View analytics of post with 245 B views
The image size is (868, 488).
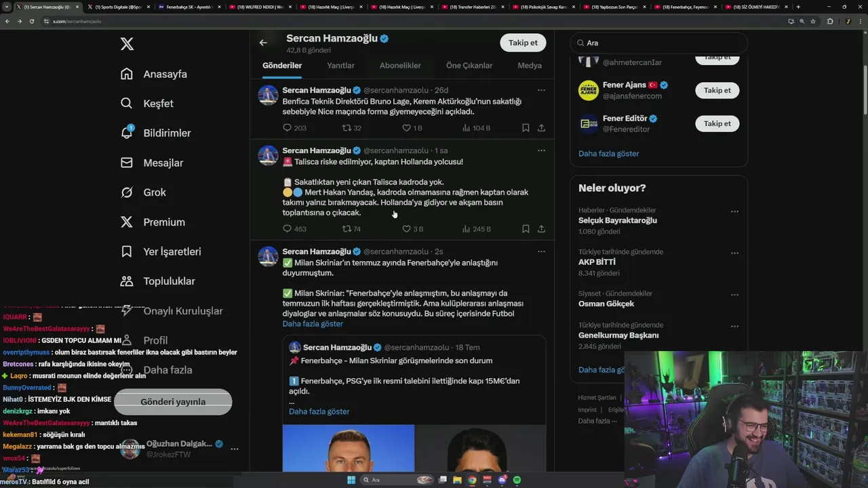476,229
